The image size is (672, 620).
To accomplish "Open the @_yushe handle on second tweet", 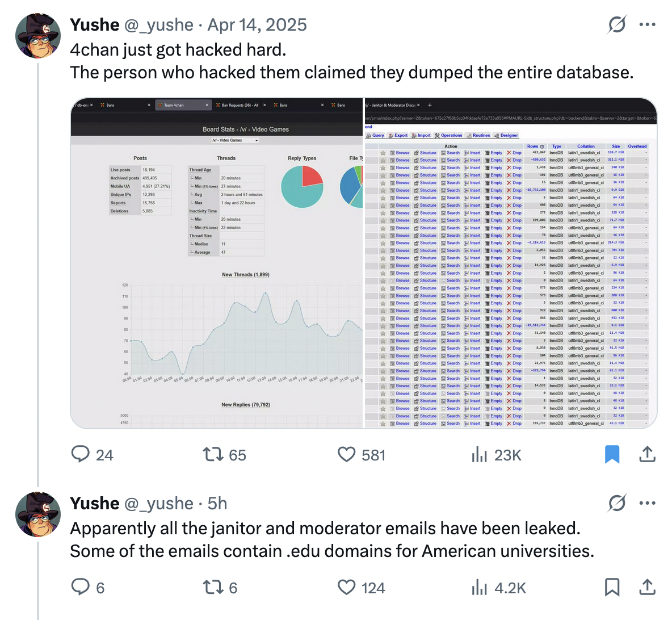I will click(x=158, y=504).
